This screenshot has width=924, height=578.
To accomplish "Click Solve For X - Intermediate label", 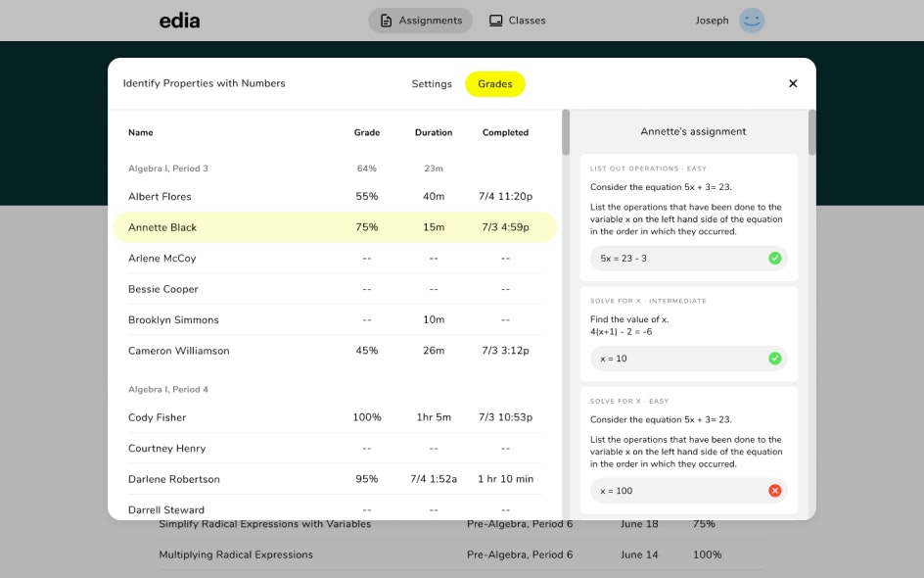I will coord(648,301).
